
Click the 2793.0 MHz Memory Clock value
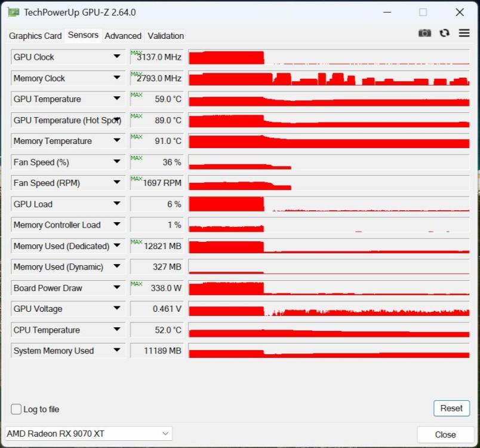[157, 78]
